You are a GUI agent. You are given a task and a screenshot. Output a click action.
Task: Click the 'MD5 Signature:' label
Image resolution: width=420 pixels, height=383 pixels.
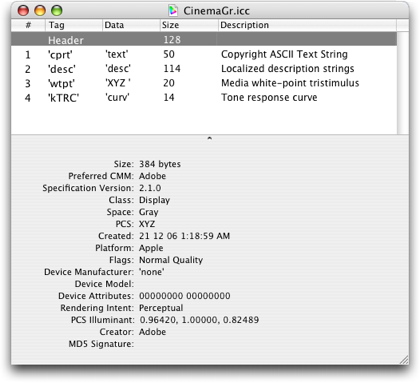pyautogui.click(x=101, y=344)
